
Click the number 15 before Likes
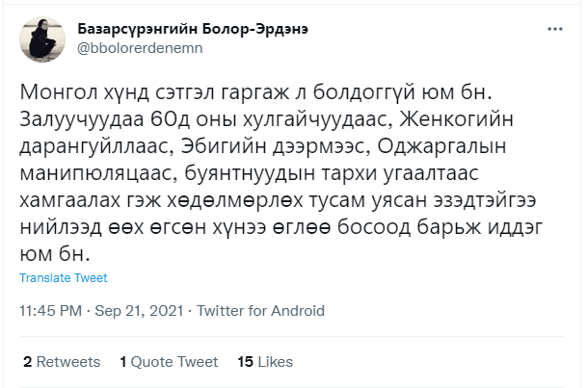[x=245, y=362]
